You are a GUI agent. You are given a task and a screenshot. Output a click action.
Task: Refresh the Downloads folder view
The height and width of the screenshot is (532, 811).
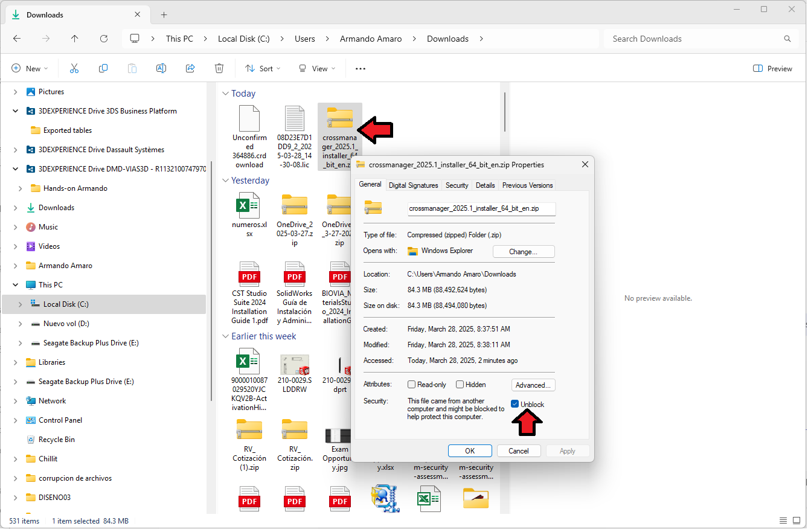(104, 39)
